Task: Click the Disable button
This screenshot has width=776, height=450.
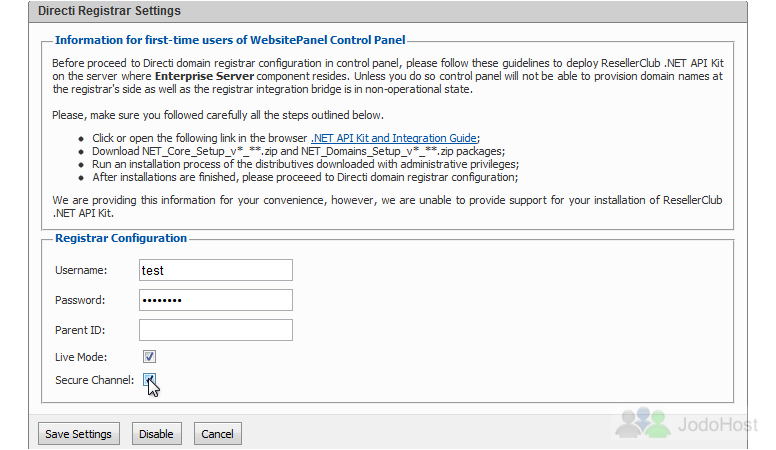Action: tap(156, 434)
